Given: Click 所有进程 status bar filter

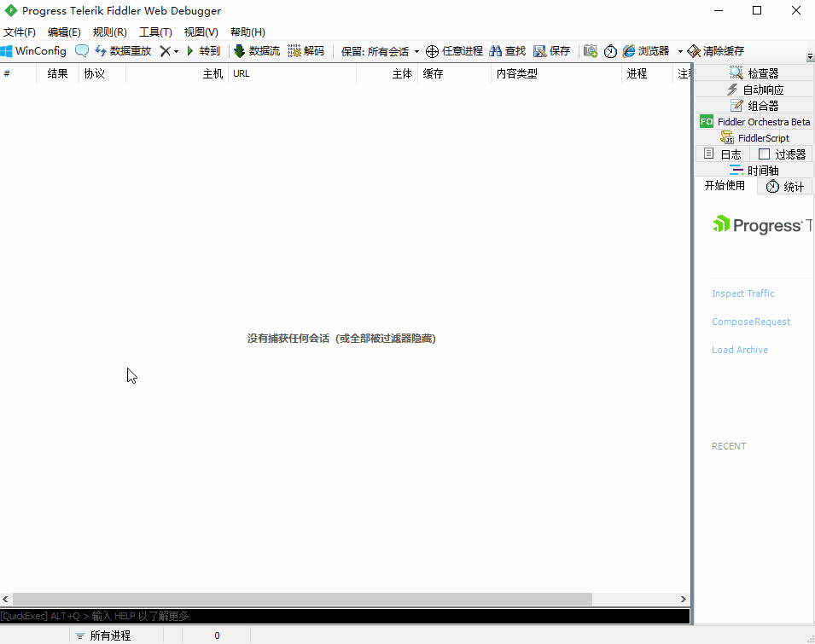Looking at the screenshot, I should (116, 635).
